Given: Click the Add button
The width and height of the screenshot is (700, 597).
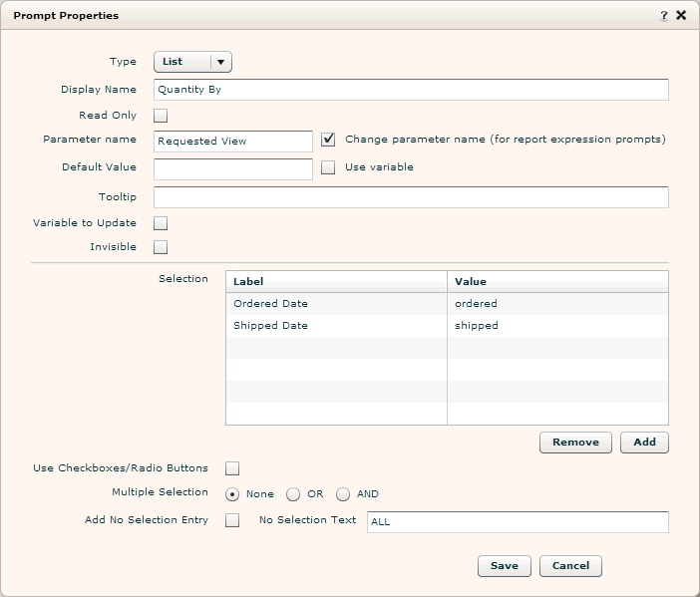Looking at the screenshot, I should click(x=644, y=443).
